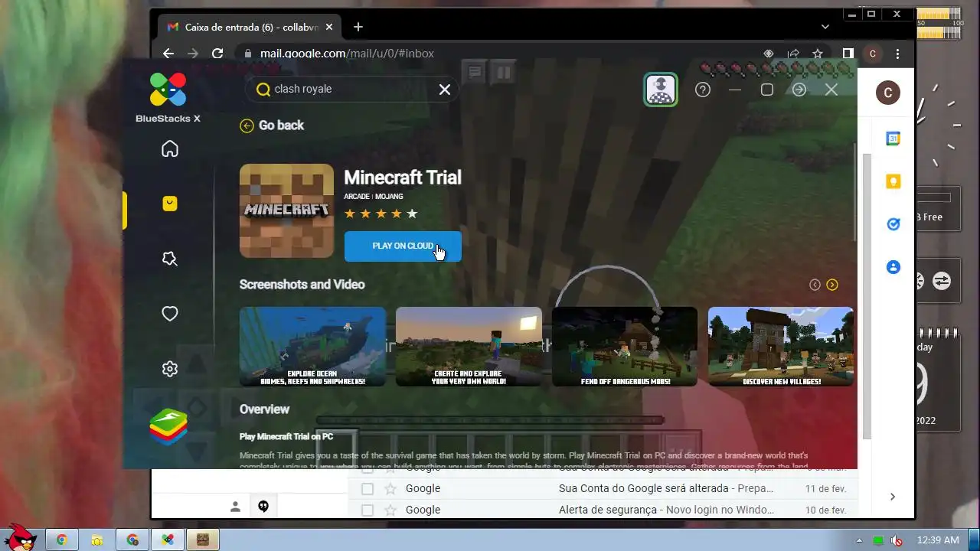Click the BlueStacks page vertical scrollbar
Viewport: 980px width, 551px height.
tap(854, 191)
